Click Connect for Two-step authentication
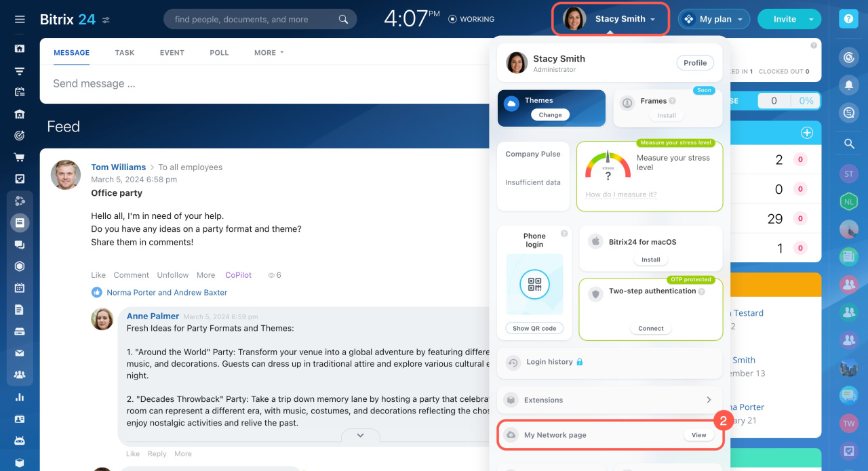Image resolution: width=868 pixels, height=471 pixels. [651, 328]
